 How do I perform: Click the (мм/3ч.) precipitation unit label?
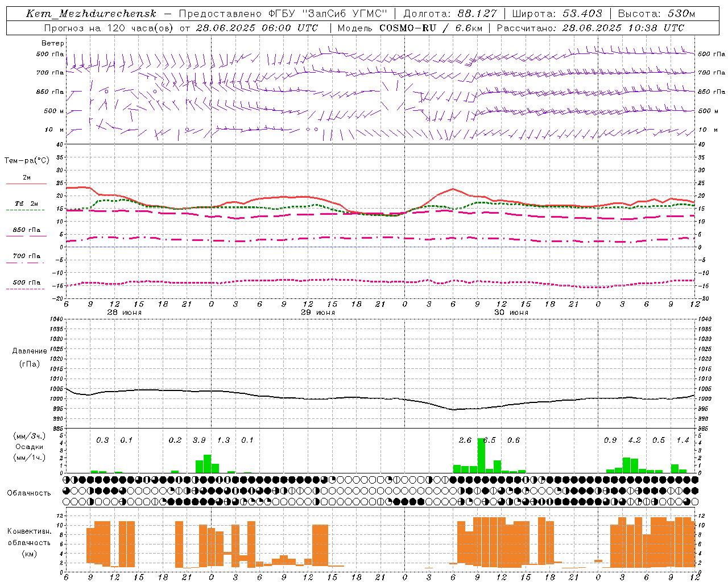[29, 436]
